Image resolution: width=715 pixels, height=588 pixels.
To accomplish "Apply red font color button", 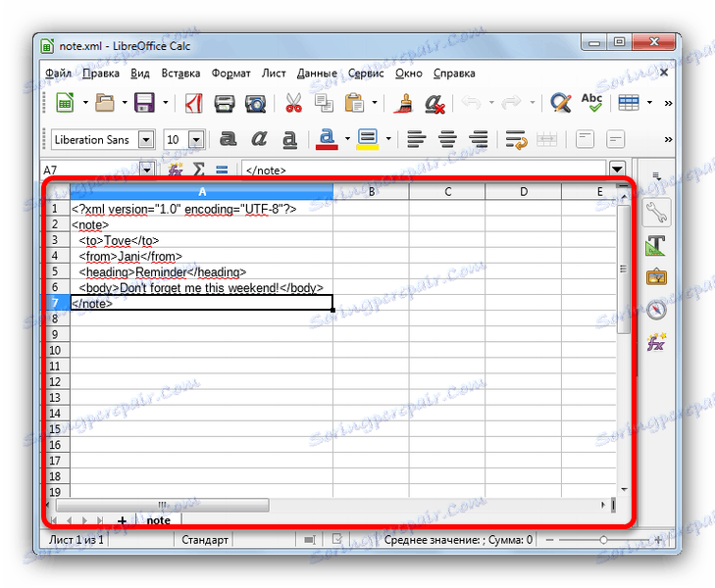I will 327,139.
